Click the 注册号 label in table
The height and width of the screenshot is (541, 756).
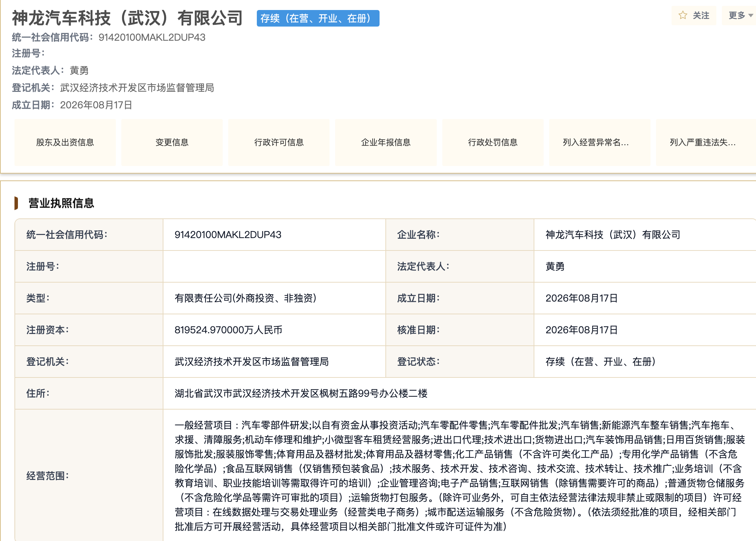coord(43,266)
